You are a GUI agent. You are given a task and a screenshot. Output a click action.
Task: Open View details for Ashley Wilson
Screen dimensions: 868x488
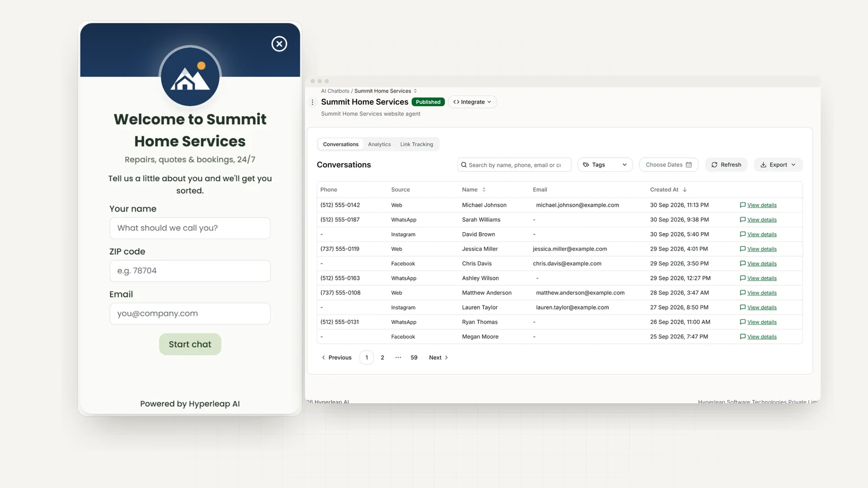click(762, 278)
